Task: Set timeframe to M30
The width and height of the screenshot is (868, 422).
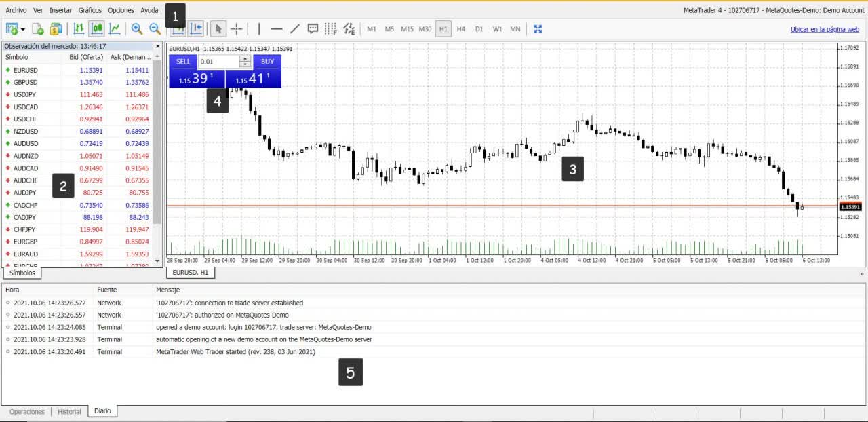Action: (425, 28)
